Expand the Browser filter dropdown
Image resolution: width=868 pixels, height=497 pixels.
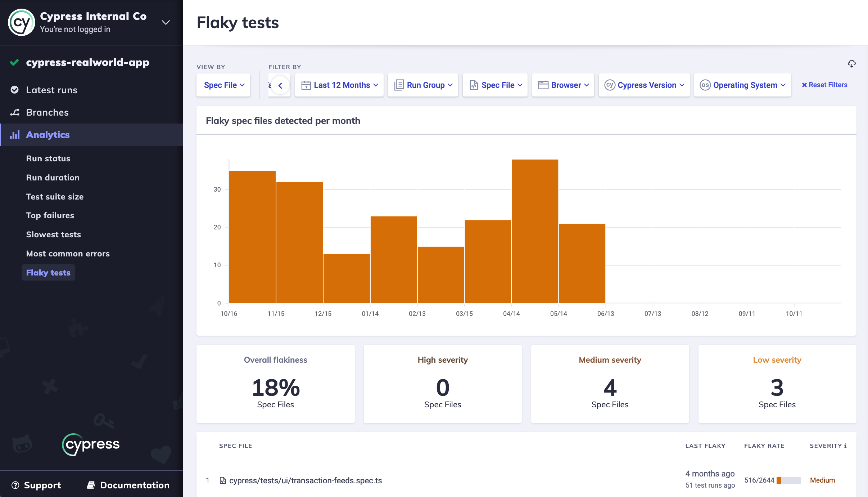(563, 85)
